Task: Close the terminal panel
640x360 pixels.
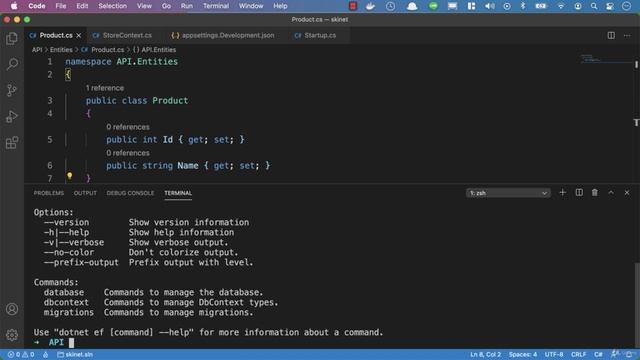Action: coord(627,192)
